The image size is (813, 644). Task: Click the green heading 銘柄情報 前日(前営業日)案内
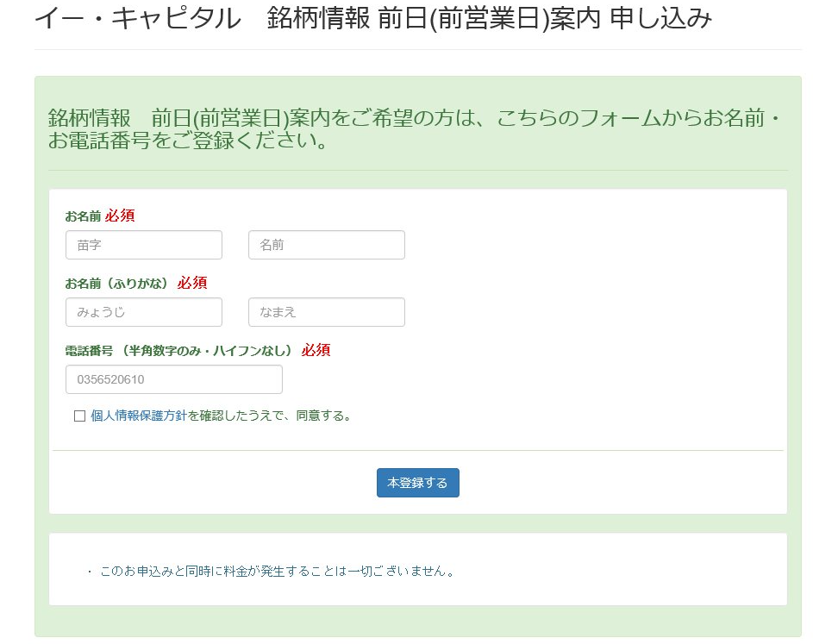(x=413, y=128)
